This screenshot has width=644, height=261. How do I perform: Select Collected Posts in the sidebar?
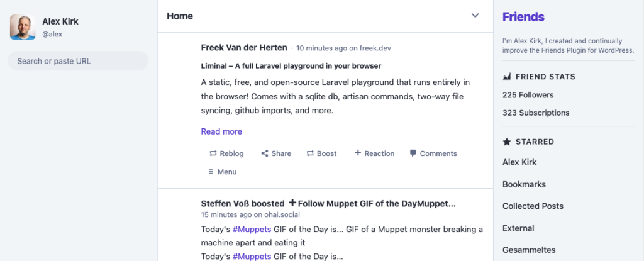tap(533, 206)
